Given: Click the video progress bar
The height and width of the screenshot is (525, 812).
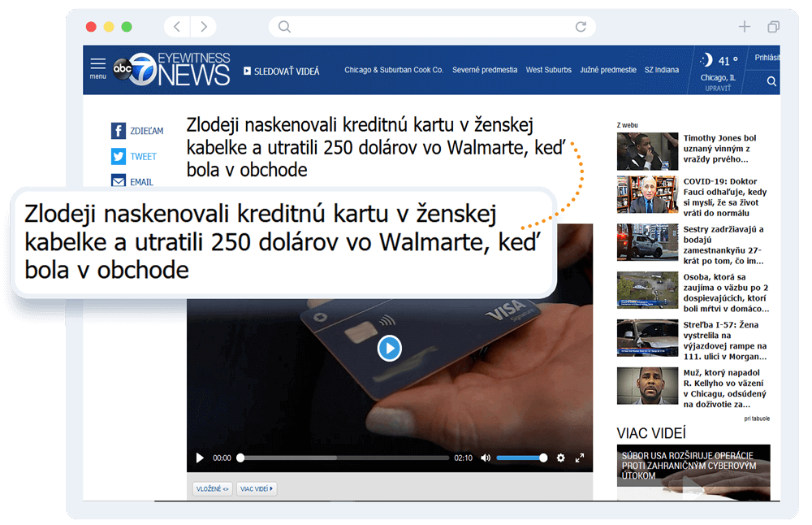Looking at the screenshot, I should pos(344,458).
